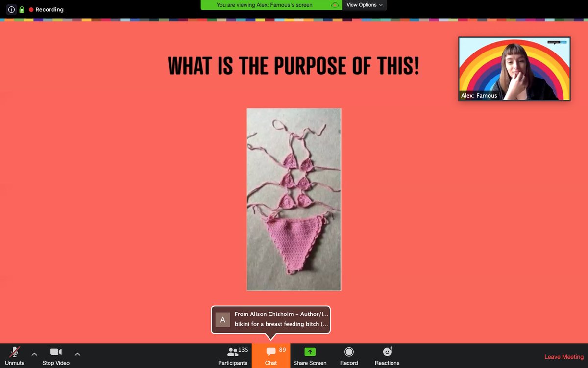Screen dimensions: 588x368
Task: Click the Alex: Famous video thumbnail
Action: 514,68
